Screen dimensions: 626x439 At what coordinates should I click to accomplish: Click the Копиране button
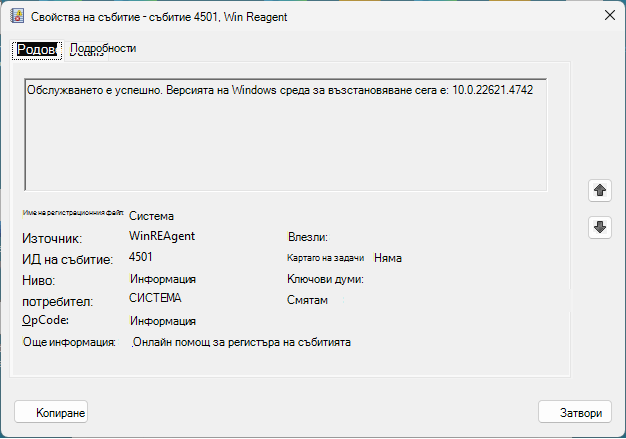point(51,412)
